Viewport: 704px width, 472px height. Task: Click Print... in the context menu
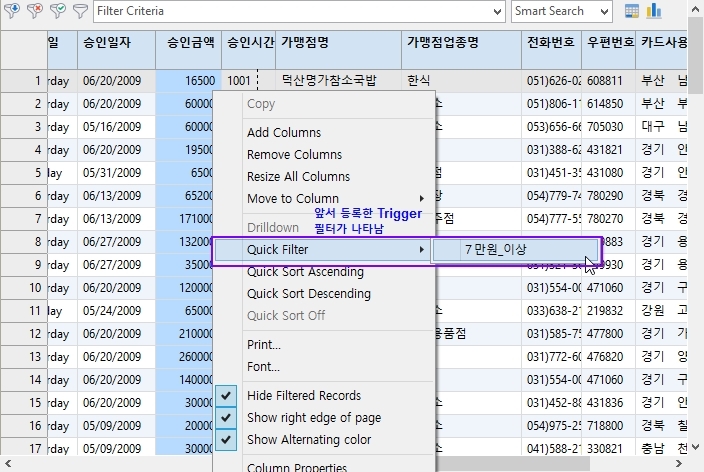click(263, 345)
